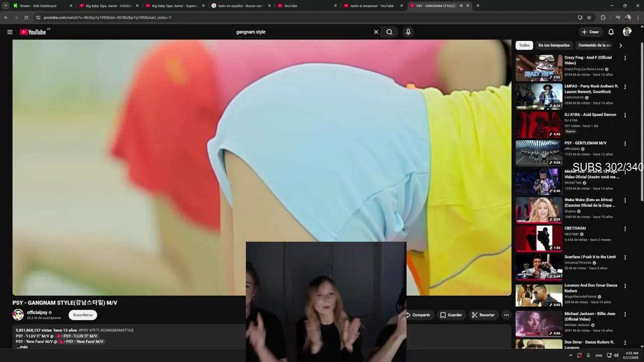Open Crazy Frog - Axel F thumbnail
This screenshot has width=644, height=362.
[x=539, y=68]
